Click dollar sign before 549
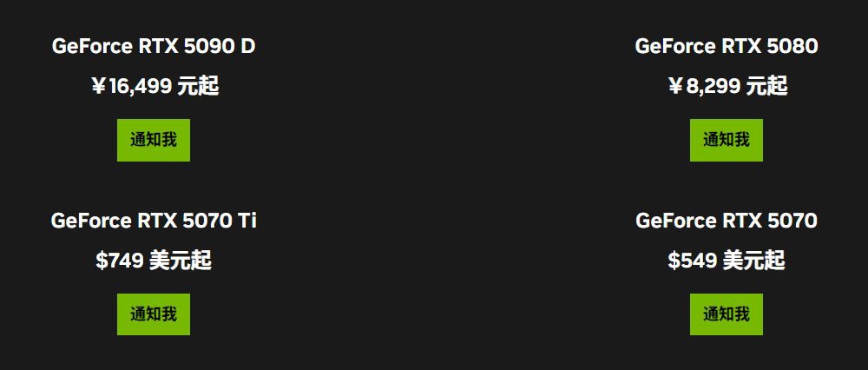This screenshot has width=868, height=370. tap(674, 261)
